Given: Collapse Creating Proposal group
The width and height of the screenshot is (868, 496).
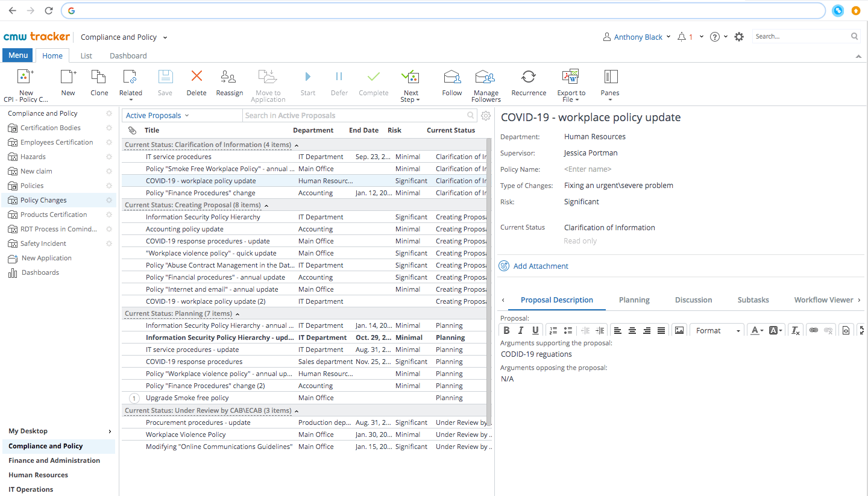Looking at the screenshot, I should (x=266, y=206).
